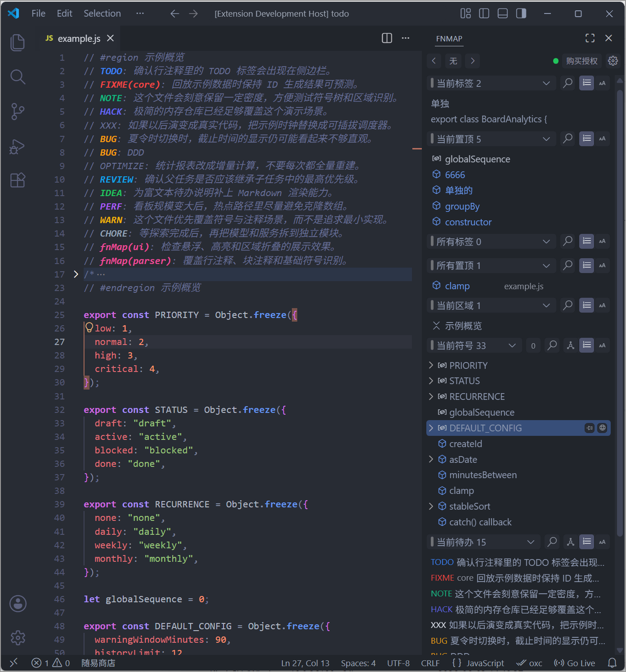Switch 当前待办 section to tree hierarchy view
The image size is (626, 672).
571,542
